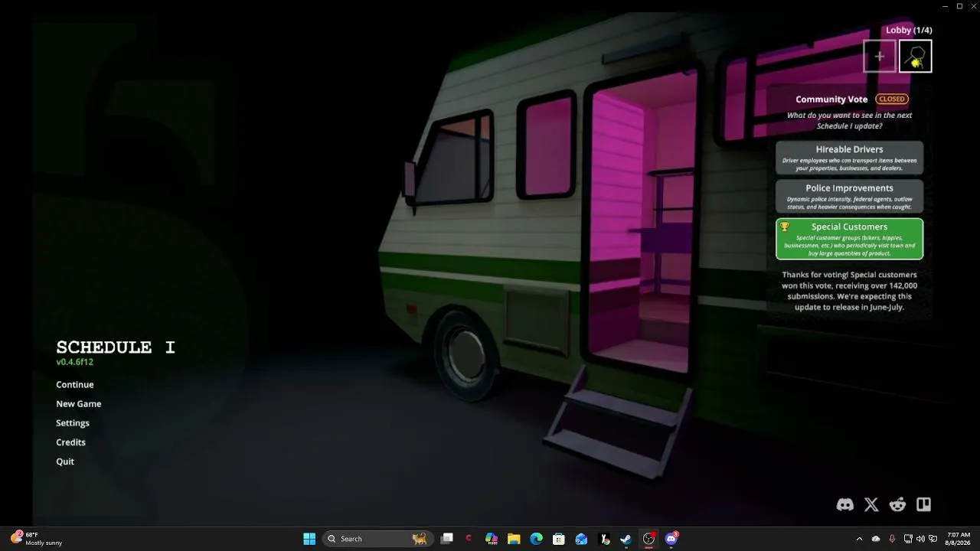Show hidden system tray icons
This screenshot has height=551, width=980.
(x=859, y=539)
